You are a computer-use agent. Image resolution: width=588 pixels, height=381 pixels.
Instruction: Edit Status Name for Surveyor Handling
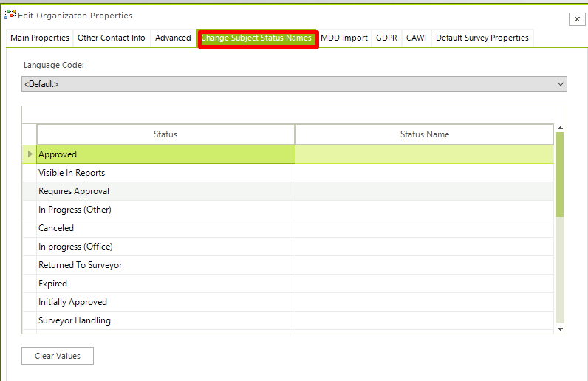click(x=425, y=320)
